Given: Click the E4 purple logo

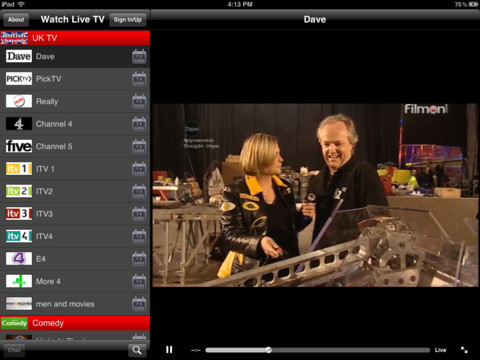Looking at the screenshot, I should coord(19,259).
